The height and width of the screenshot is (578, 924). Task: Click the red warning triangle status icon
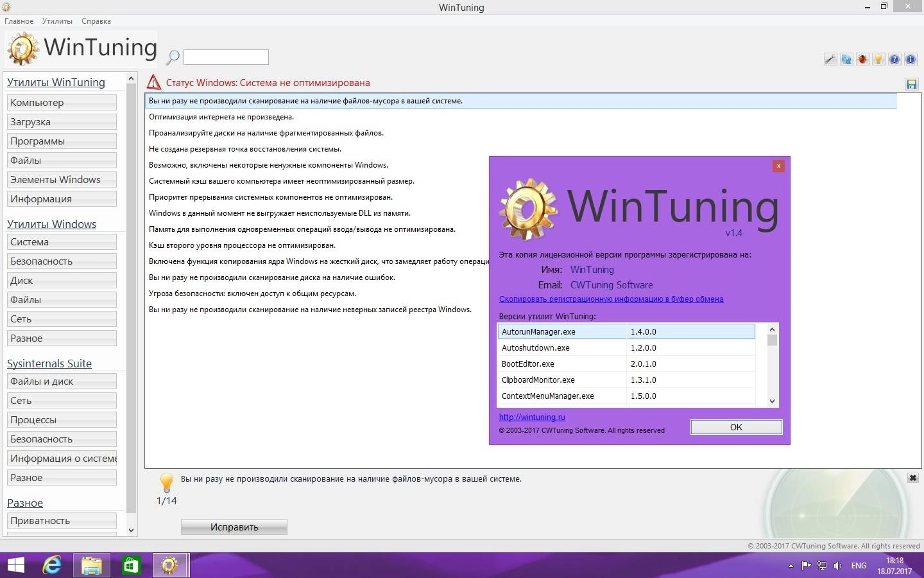click(x=153, y=82)
